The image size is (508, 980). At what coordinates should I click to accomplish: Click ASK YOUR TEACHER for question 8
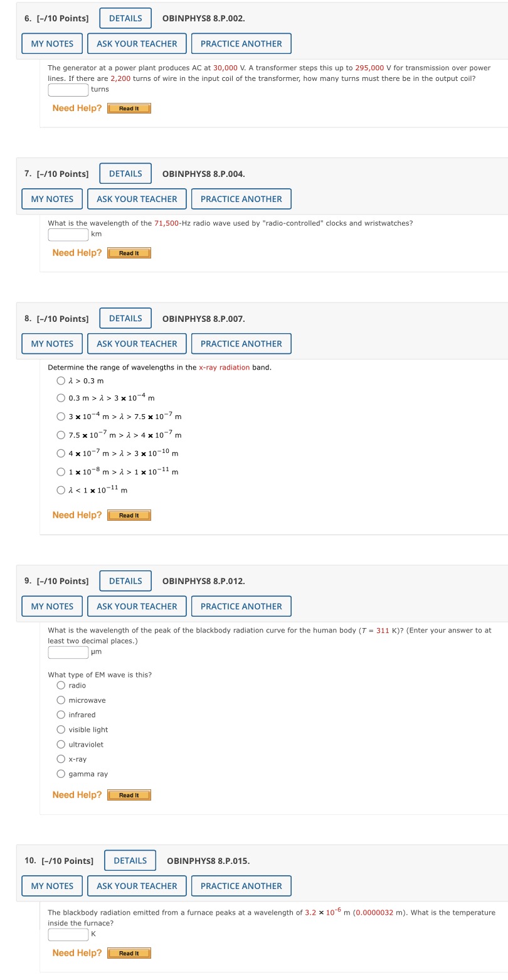tap(137, 343)
